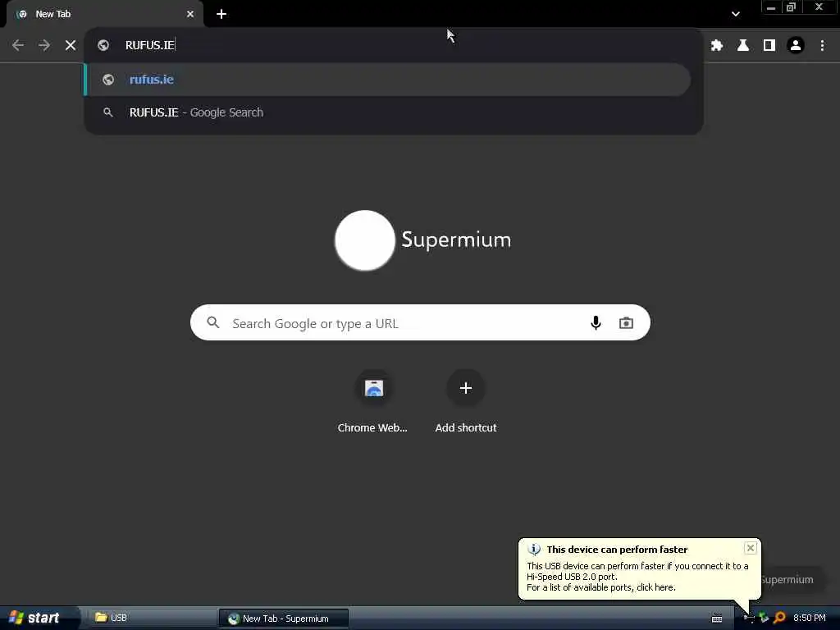Select New Tab - Supermium taskbar button
Image resolution: width=840 pixels, height=630 pixels.
tap(283, 619)
